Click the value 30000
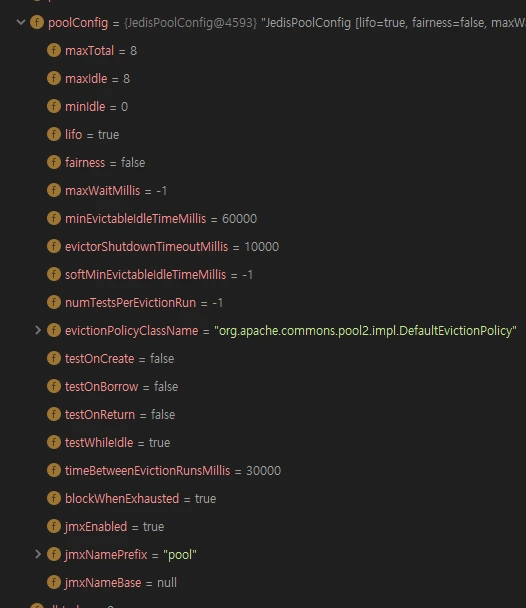This screenshot has height=608, width=526. [x=263, y=471]
